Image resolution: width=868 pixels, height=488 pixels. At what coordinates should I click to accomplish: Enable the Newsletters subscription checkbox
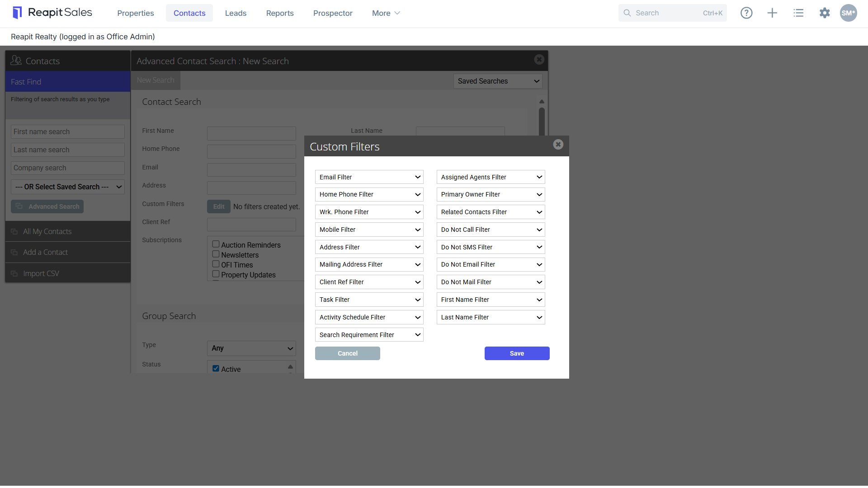(216, 254)
